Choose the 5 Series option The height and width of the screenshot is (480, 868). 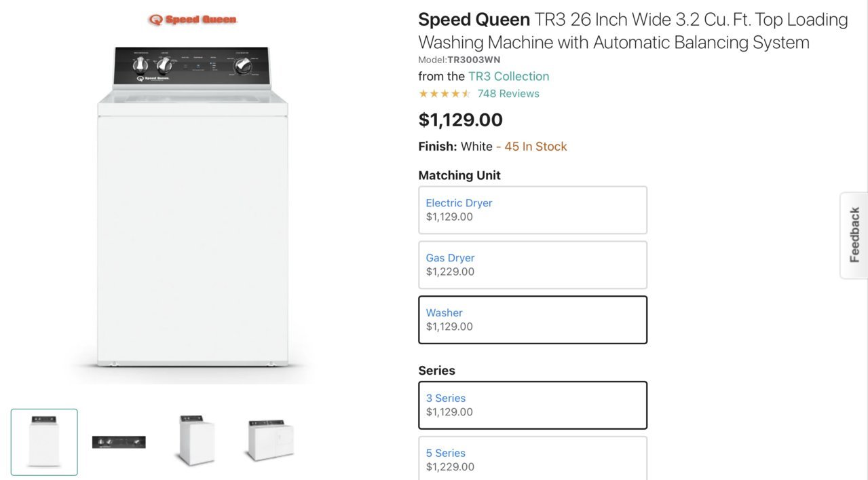pos(533,458)
